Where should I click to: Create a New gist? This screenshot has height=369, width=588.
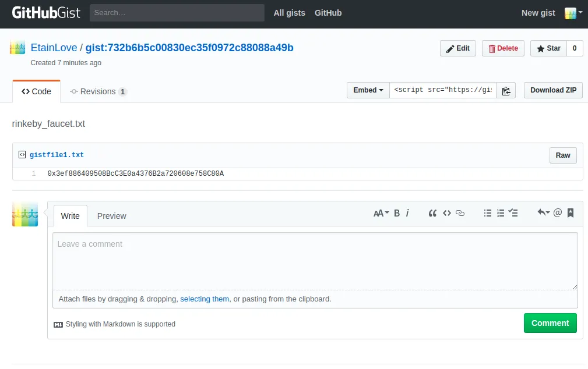pyautogui.click(x=538, y=13)
